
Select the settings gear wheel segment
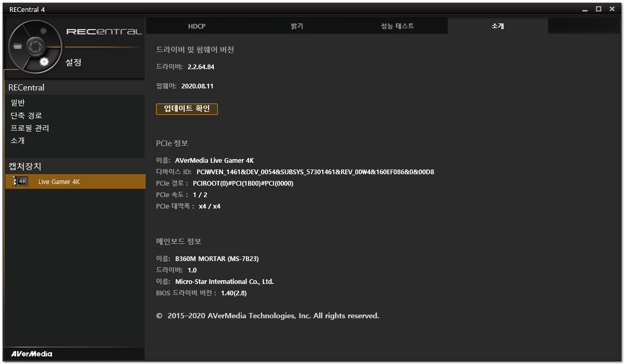44,62
